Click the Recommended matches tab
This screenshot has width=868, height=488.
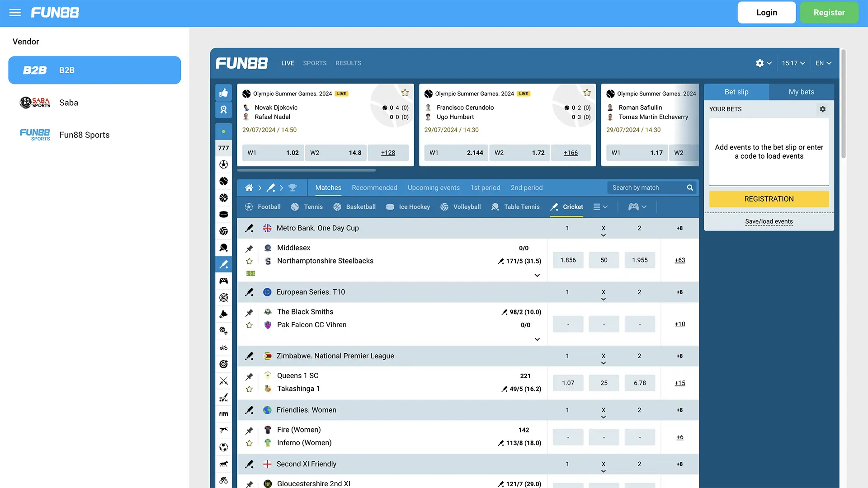[x=374, y=188]
